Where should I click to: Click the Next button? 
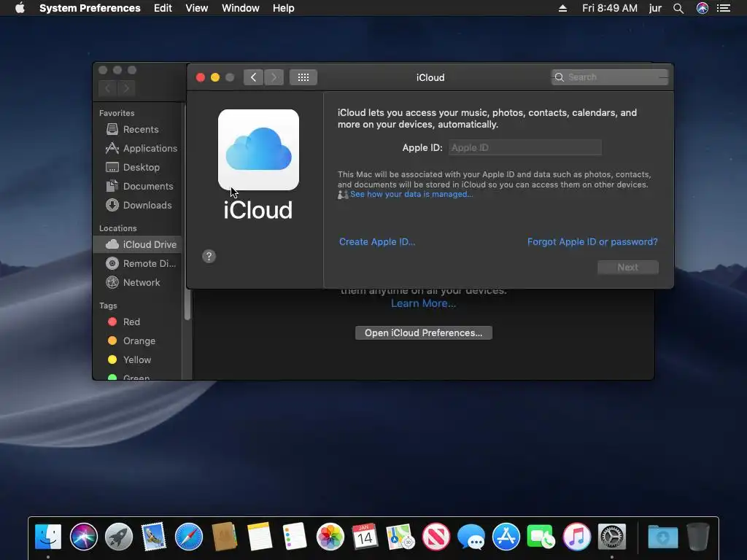click(628, 267)
